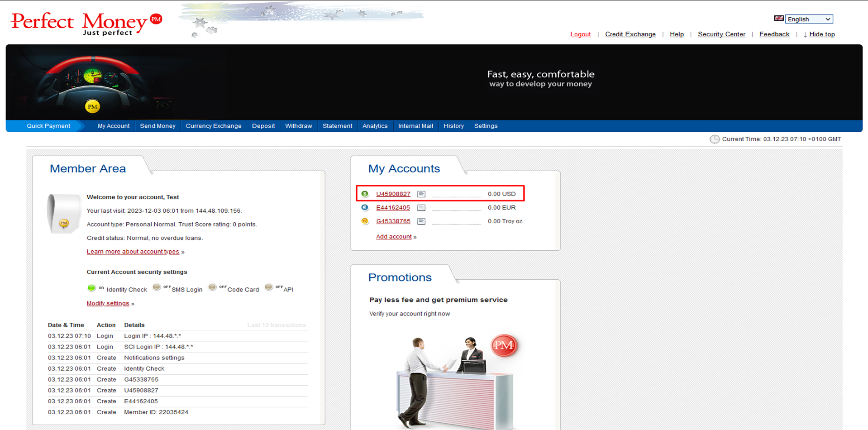
Task: Click the green USD currency icon
Action: pyautogui.click(x=365, y=194)
